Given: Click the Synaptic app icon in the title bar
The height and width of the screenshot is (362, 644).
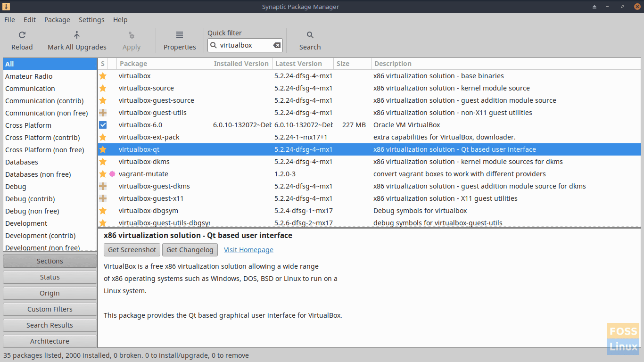Looking at the screenshot, I should tap(6, 7).
